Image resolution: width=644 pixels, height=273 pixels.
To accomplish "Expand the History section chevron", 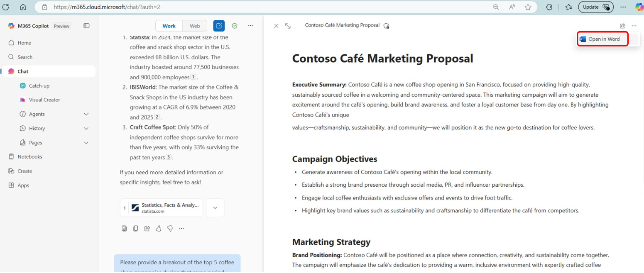I will [86, 129].
